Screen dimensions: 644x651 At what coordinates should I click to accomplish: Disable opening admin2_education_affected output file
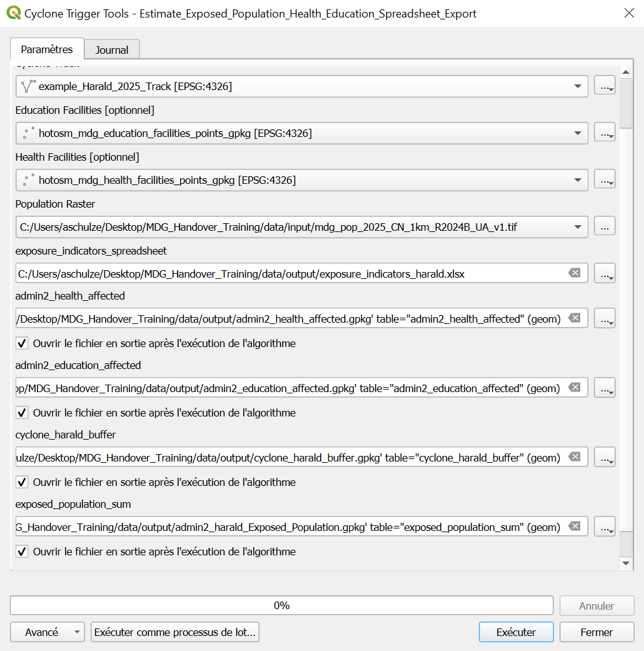[21, 412]
